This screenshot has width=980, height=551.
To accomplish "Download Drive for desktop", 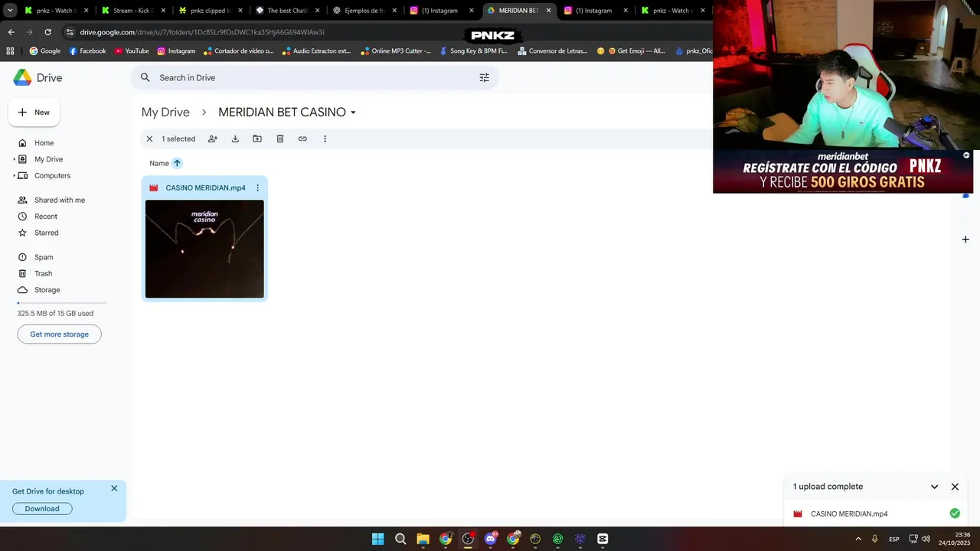I will point(42,509).
